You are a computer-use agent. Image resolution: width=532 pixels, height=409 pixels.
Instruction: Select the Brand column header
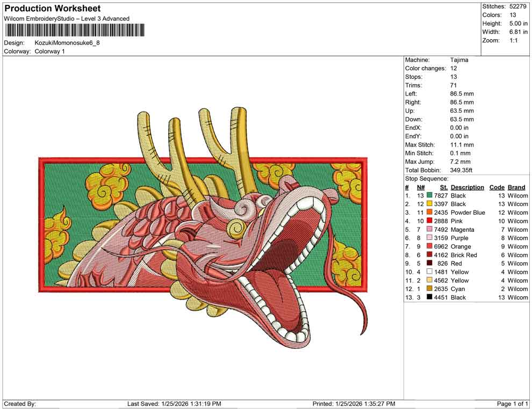(x=516, y=187)
